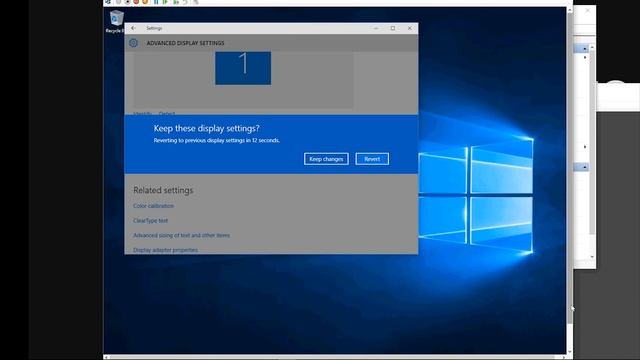Screen dimensions: 640x360
Task: Click the VM viewport horizontal scroll-left arrow
Action: click(106, 357)
